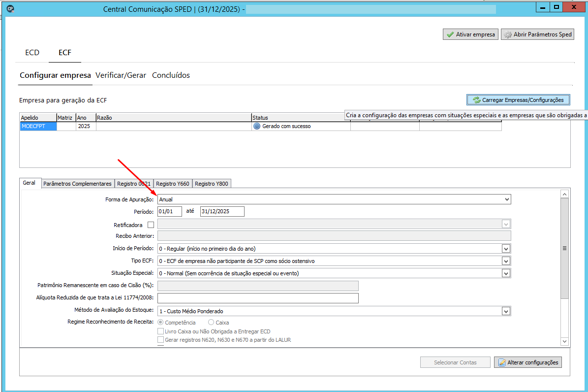Open the Parâmetros Complementares tab
588x392 pixels.
(77, 184)
